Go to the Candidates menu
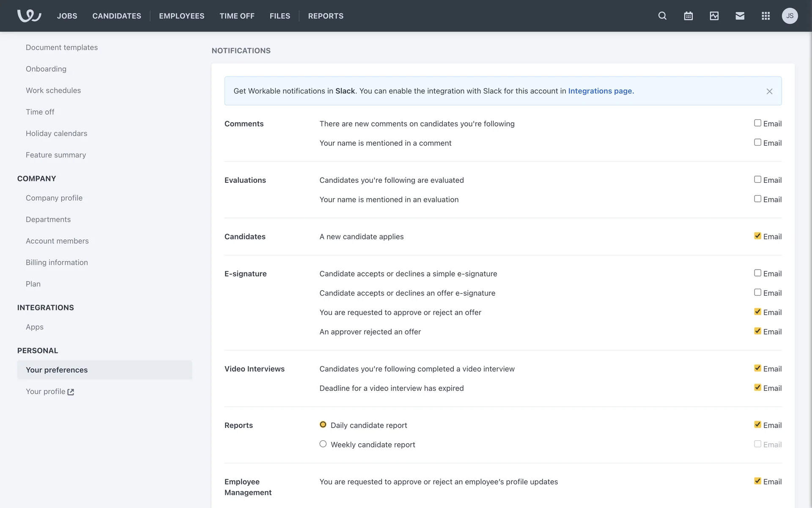The width and height of the screenshot is (812, 508). click(x=117, y=16)
